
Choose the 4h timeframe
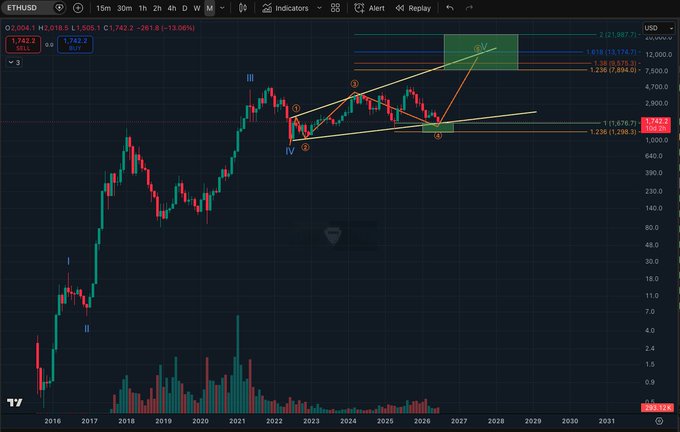pos(172,8)
